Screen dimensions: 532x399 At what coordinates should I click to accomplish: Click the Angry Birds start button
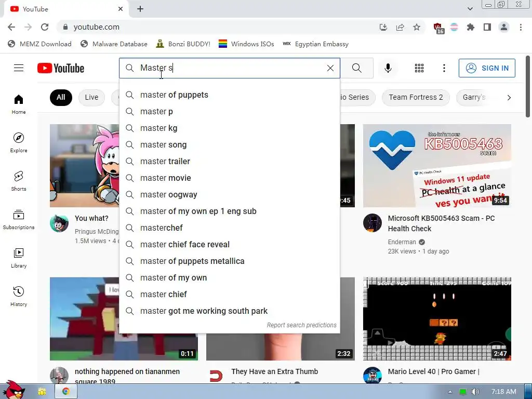13,390
